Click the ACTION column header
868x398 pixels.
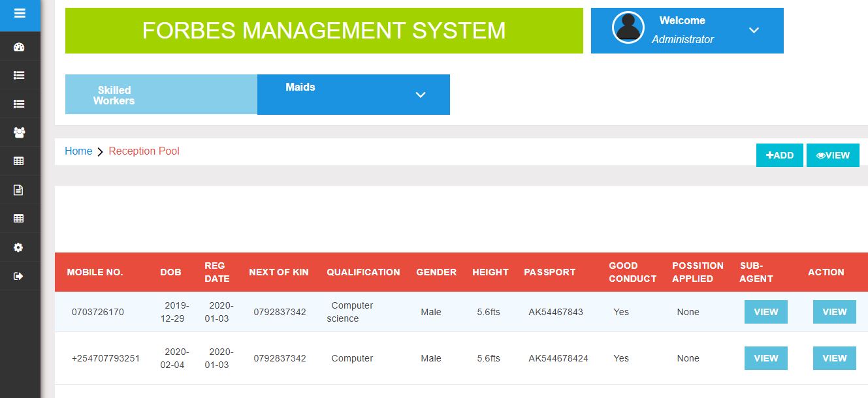tap(826, 272)
